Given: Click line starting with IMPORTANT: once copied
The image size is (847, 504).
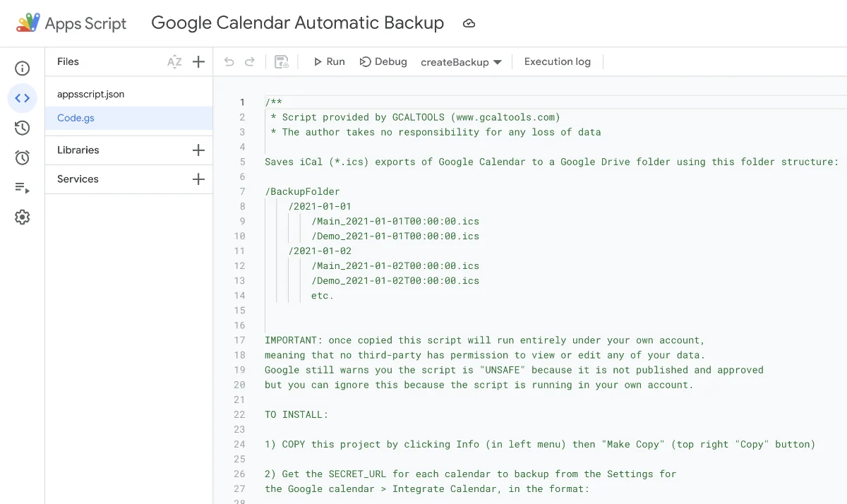Looking at the screenshot, I should click(485, 340).
